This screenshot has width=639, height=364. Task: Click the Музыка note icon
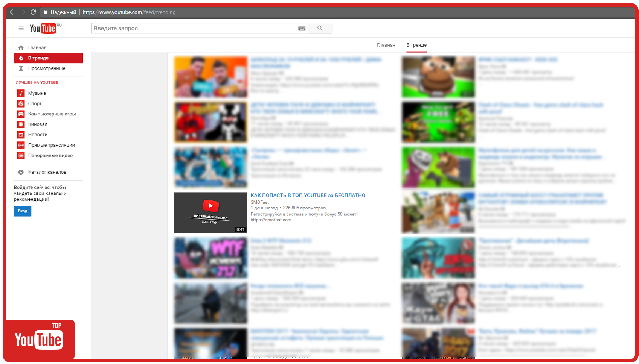pyautogui.click(x=21, y=93)
